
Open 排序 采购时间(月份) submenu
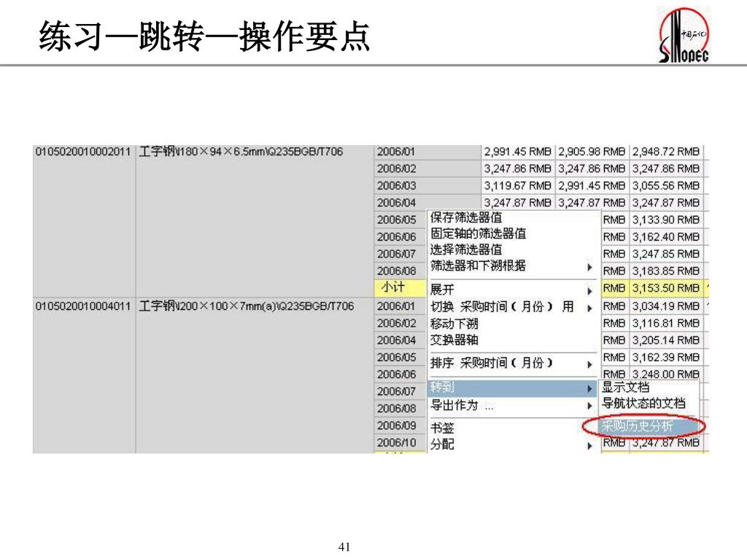coord(513,363)
